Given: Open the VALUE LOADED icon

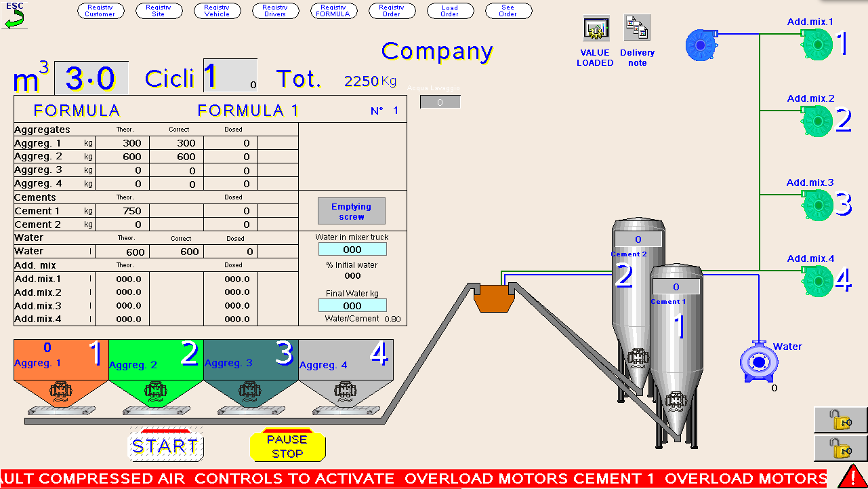Looking at the screenshot, I should 596,28.
